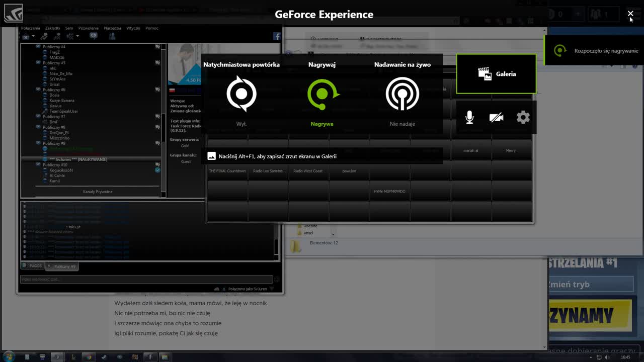Click the Rozpoczęło się nagrywanie notification
Viewport: 644px width, 362px height.
(595, 51)
